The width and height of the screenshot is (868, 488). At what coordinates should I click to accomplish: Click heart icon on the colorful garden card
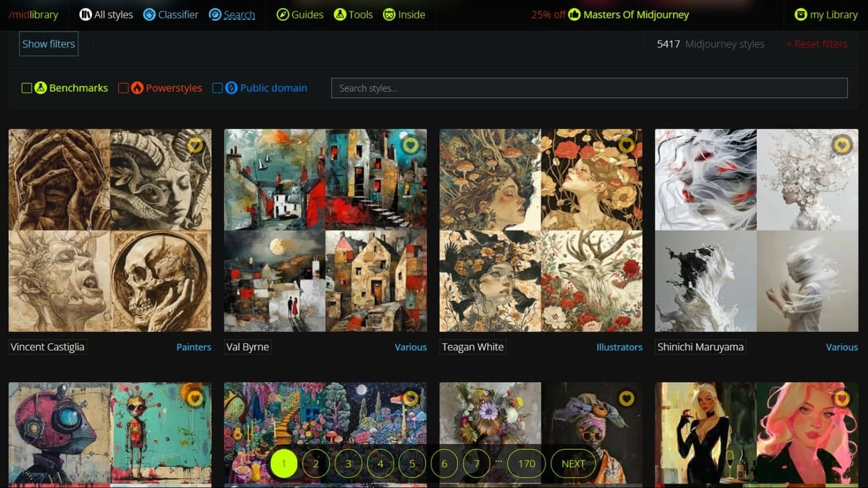coord(410,399)
